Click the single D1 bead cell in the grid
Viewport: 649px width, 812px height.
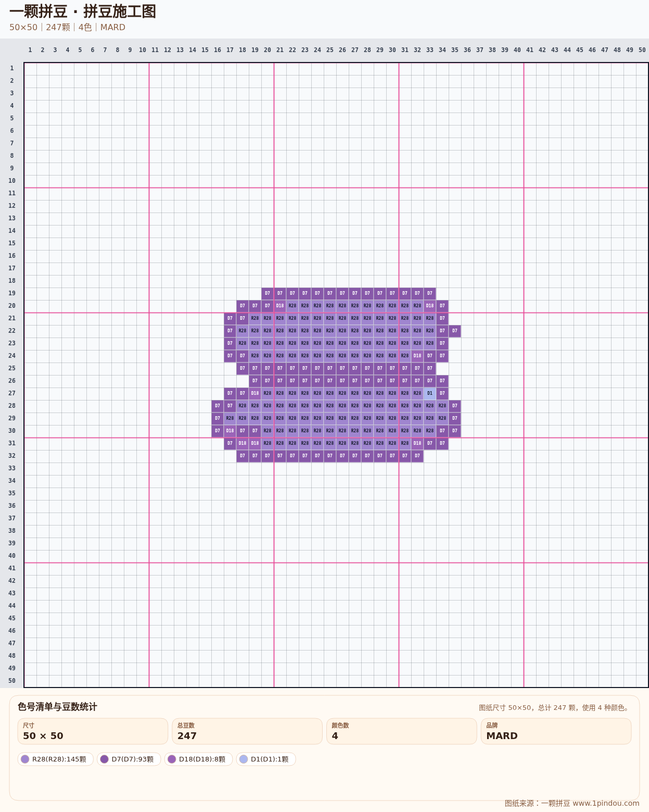pyautogui.click(x=430, y=393)
